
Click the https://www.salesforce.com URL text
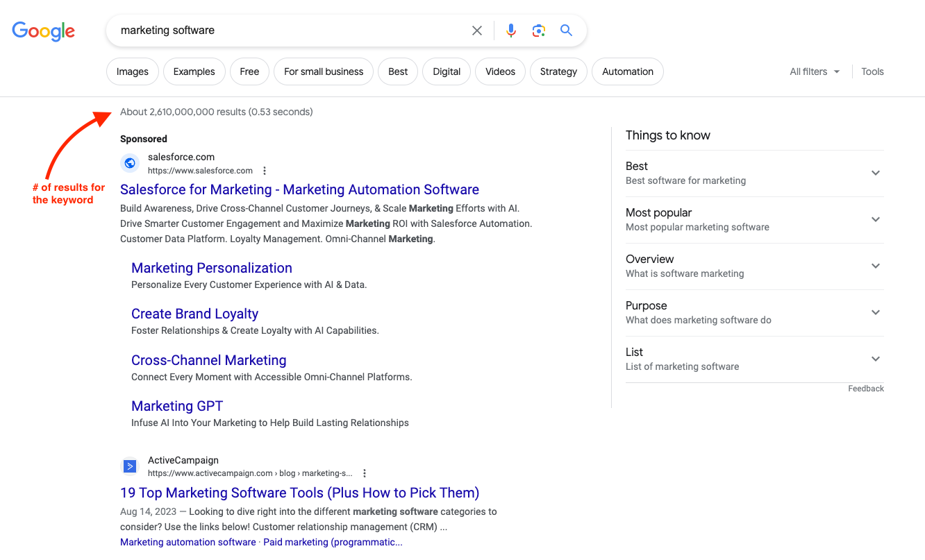[200, 171]
